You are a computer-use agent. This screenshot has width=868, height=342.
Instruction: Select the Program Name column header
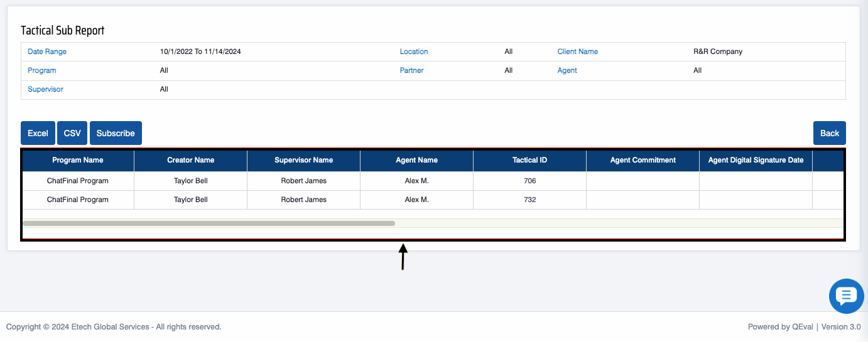coord(78,160)
